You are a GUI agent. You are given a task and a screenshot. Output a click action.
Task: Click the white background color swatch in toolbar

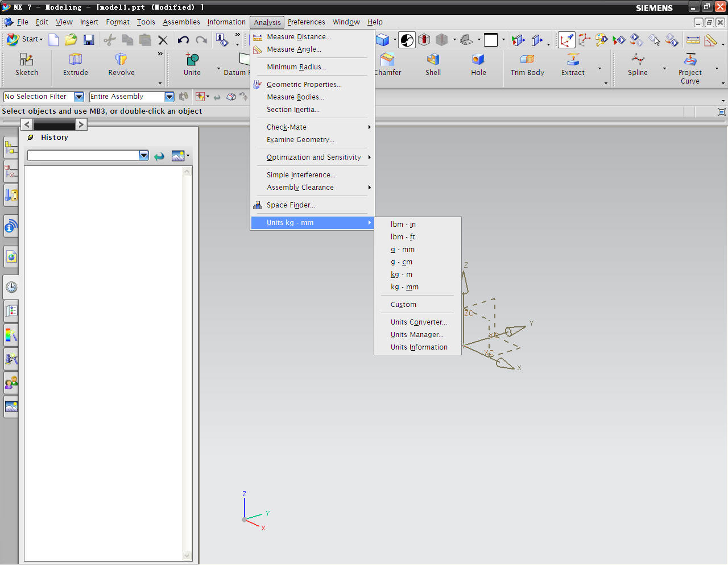click(x=490, y=40)
